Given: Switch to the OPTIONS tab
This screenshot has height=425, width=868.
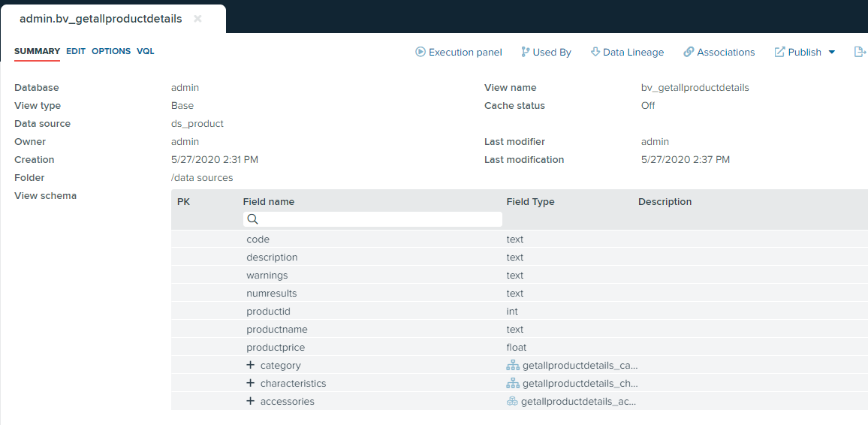Looking at the screenshot, I should tap(111, 51).
